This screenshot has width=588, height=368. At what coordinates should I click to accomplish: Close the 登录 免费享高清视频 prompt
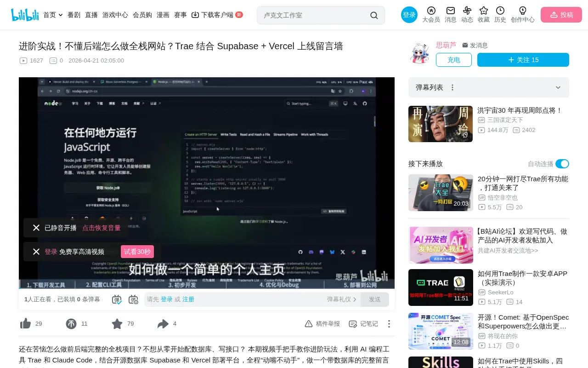click(36, 252)
